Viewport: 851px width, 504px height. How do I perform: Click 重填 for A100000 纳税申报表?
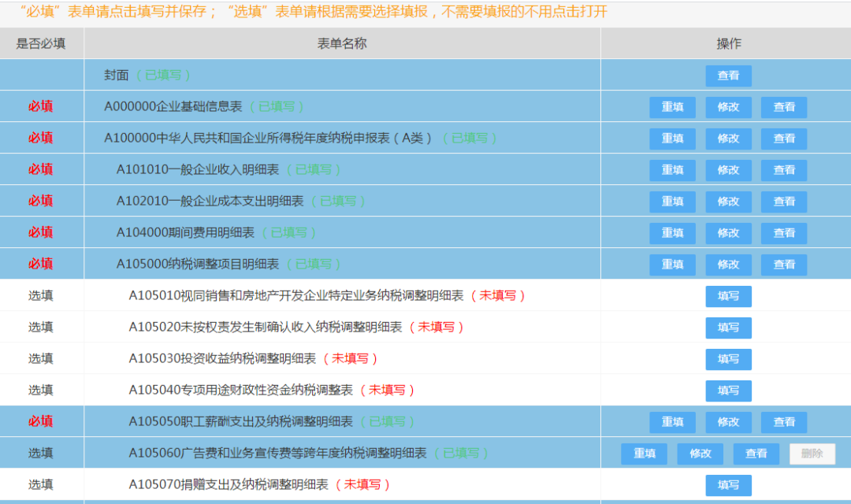tap(672, 139)
